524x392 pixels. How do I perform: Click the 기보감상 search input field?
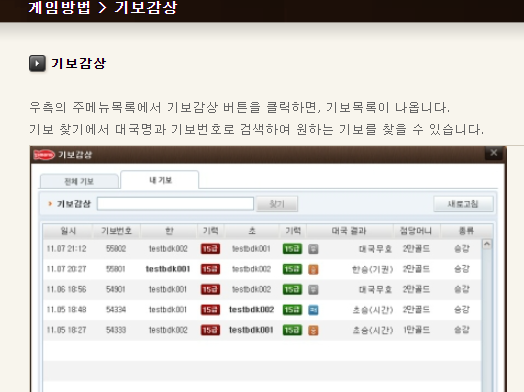pos(175,204)
